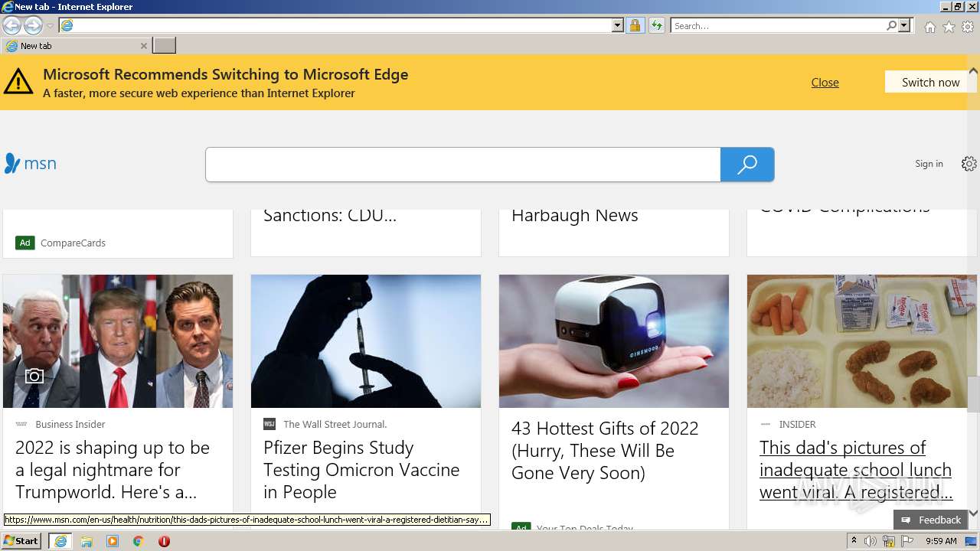Open the vaccine syringe thumbnail
Screen dimensions: 980x551
366,341
